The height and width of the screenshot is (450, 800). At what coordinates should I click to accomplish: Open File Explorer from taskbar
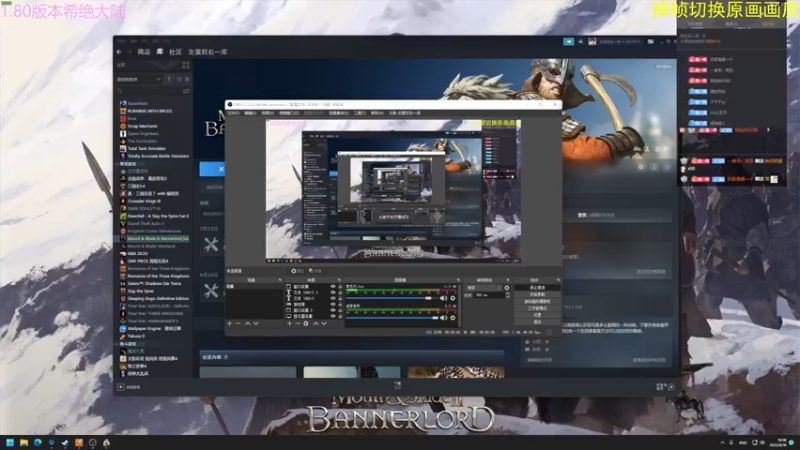(23, 442)
